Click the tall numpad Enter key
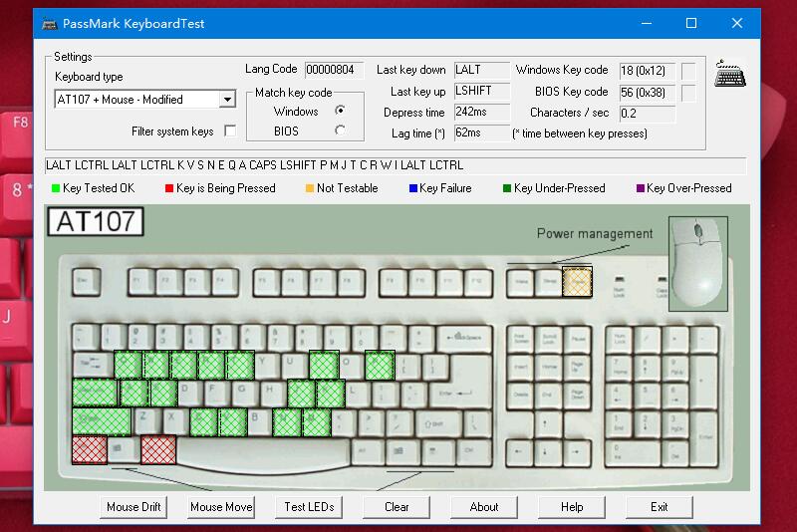 click(x=705, y=438)
